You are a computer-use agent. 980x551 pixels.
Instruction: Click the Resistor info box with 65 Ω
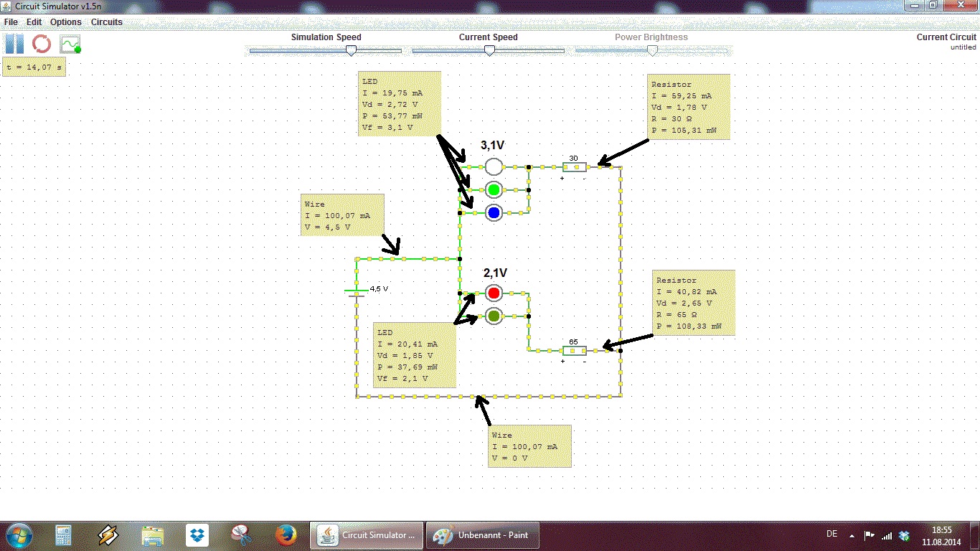(694, 302)
